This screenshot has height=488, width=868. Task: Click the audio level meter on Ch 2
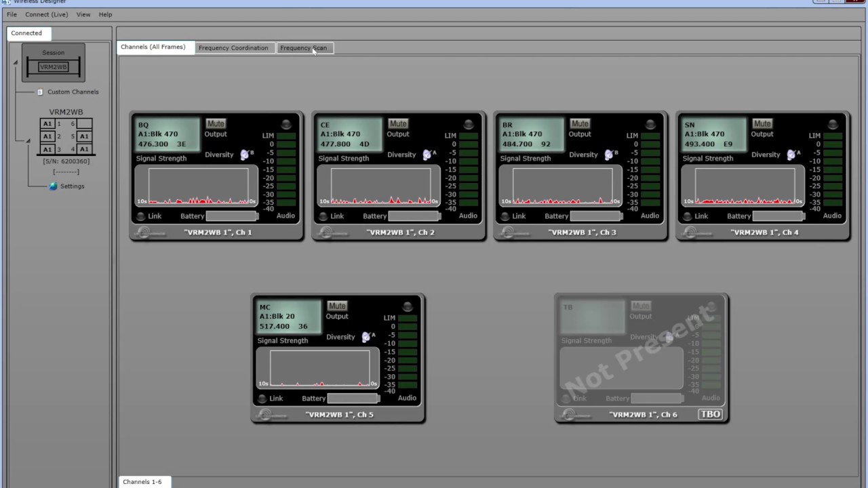tap(469, 169)
